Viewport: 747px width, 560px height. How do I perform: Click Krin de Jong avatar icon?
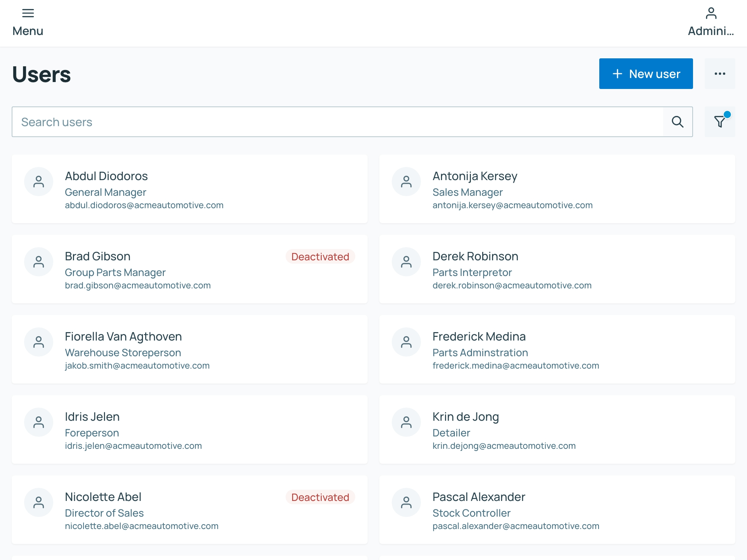(406, 422)
